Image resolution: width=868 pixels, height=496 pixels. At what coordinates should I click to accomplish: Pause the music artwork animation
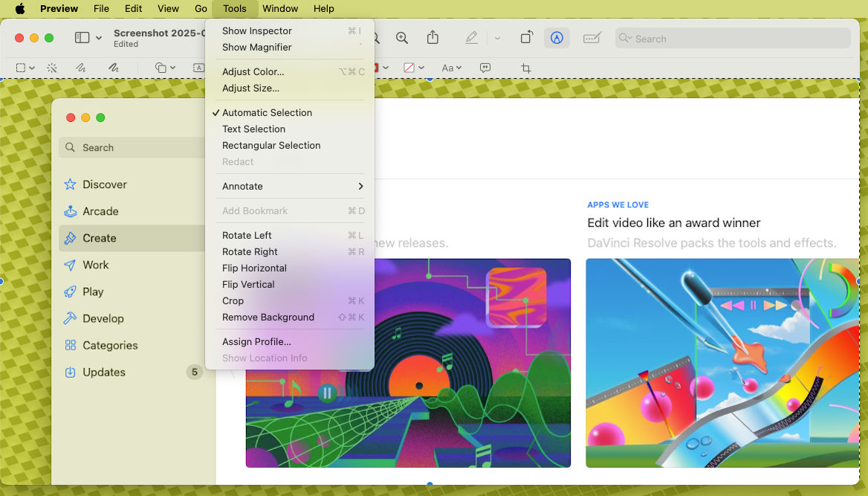pos(327,393)
